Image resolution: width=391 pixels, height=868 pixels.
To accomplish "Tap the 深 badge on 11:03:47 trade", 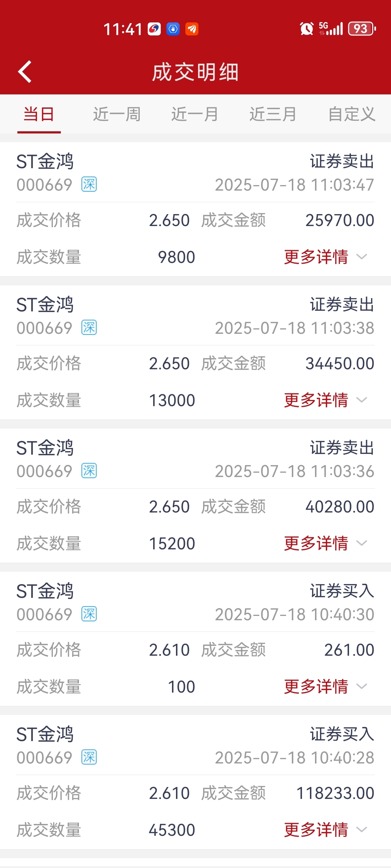I will [x=89, y=184].
